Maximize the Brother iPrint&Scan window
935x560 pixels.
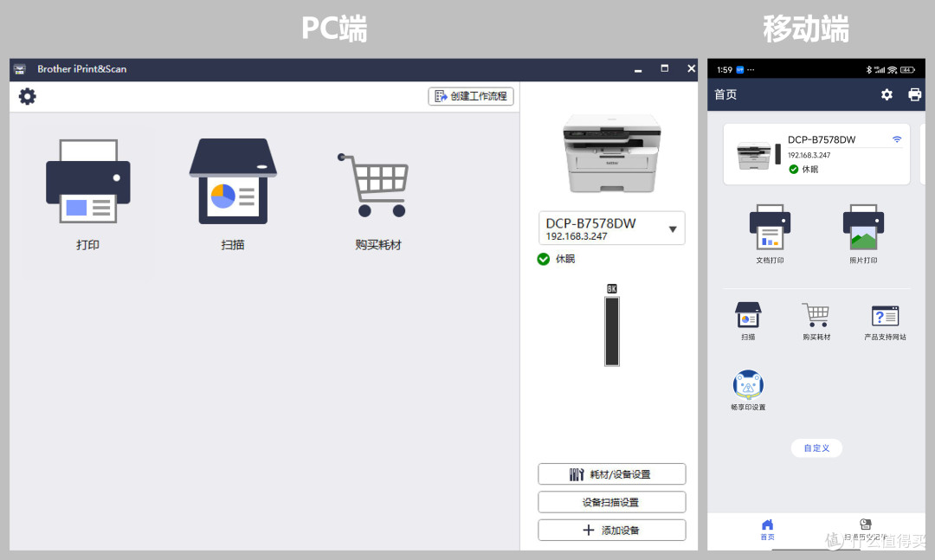click(664, 68)
